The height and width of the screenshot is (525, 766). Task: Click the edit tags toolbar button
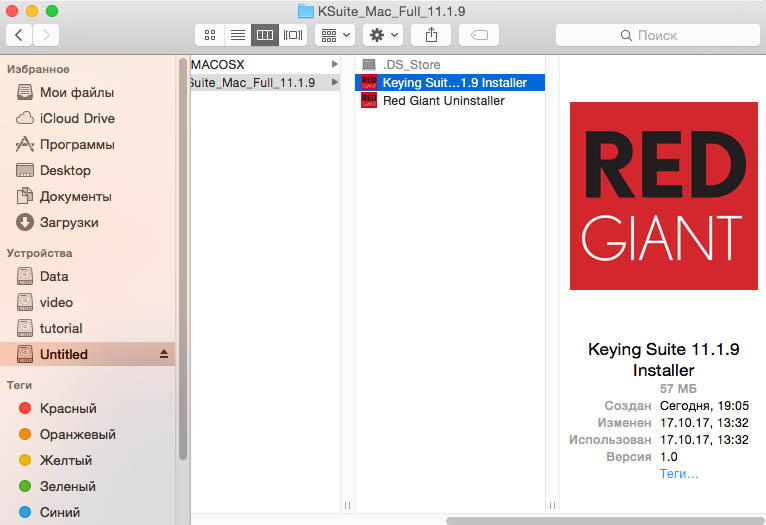479,35
